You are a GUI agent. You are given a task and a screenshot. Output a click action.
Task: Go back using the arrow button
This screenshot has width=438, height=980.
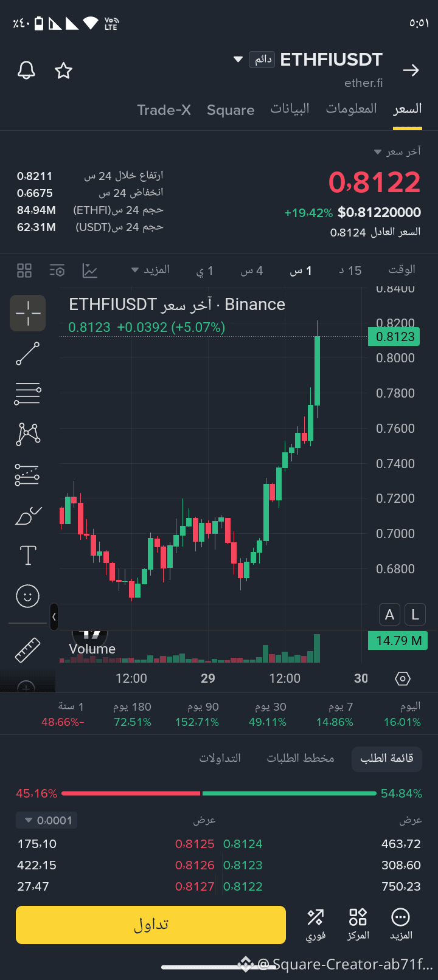[x=411, y=71]
